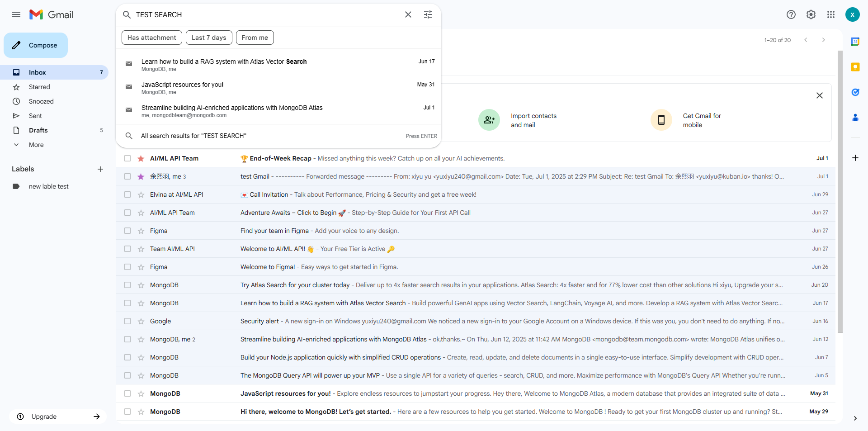Open the Build your Node.js application email

(476, 357)
